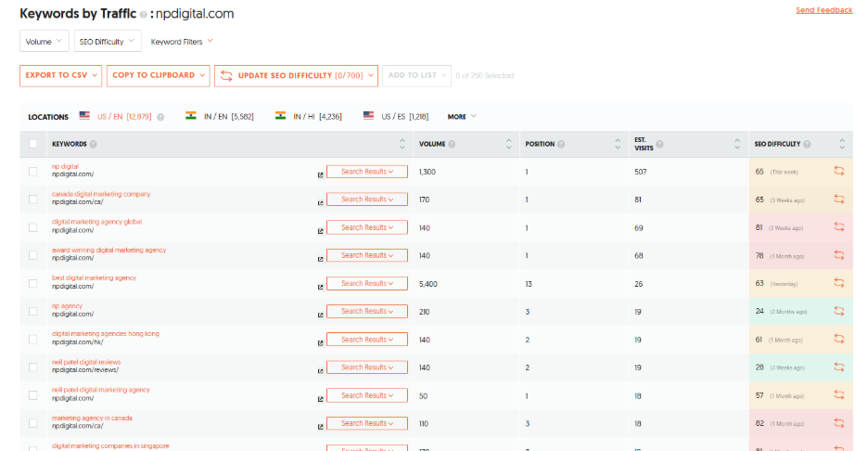Image resolution: width=868 pixels, height=451 pixels.
Task: Check the np digital keyword row
Action: point(33,172)
